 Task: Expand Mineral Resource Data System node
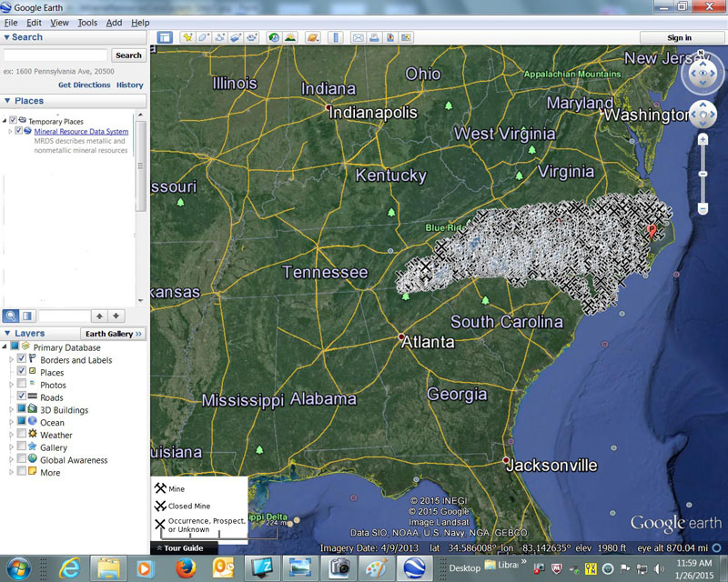10,131
